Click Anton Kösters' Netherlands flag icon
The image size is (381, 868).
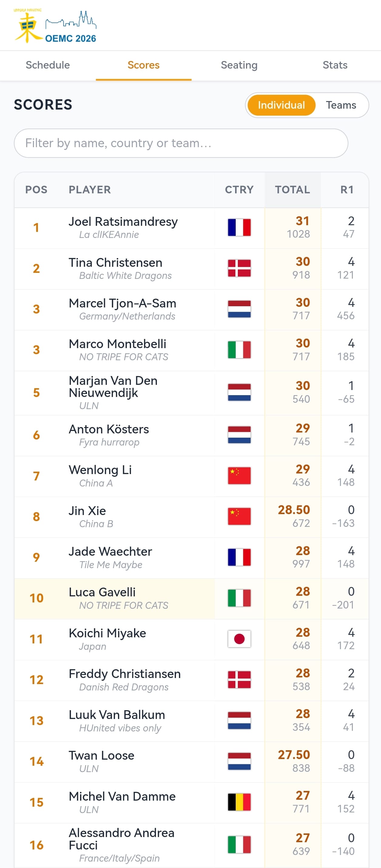(239, 435)
